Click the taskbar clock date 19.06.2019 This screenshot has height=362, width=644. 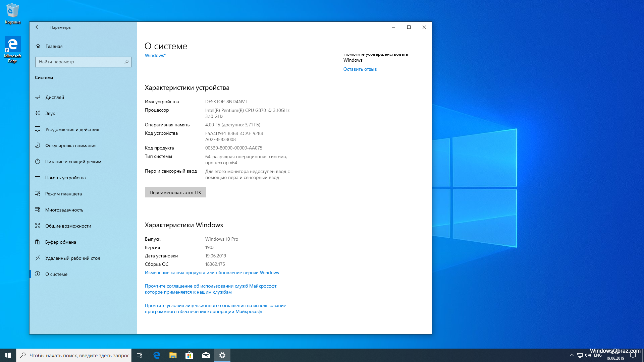pyautogui.click(x=615, y=358)
